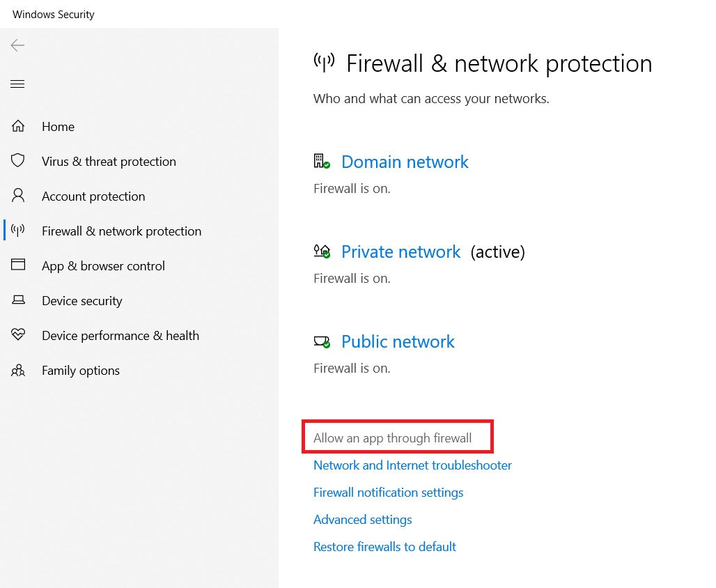Screen dimensions: 716x588
Task: Open the Public network settings link
Action: pyautogui.click(x=398, y=342)
